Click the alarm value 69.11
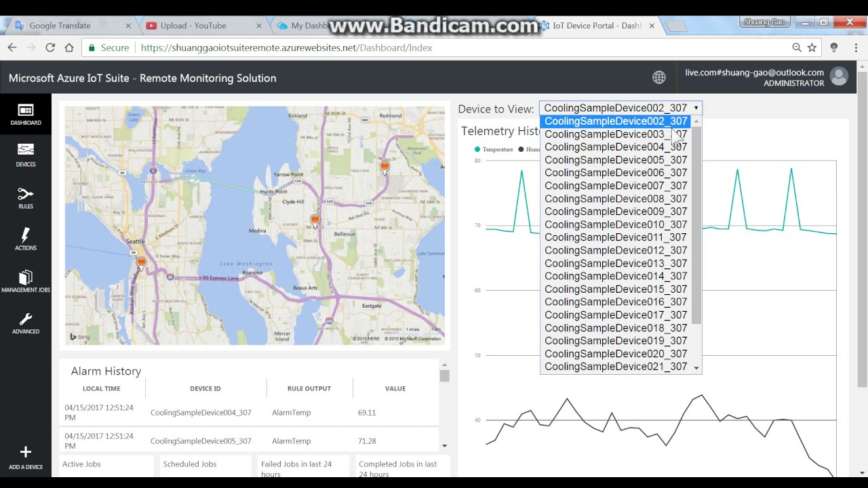The width and height of the screenshot is (868, 488). point(367,412)
